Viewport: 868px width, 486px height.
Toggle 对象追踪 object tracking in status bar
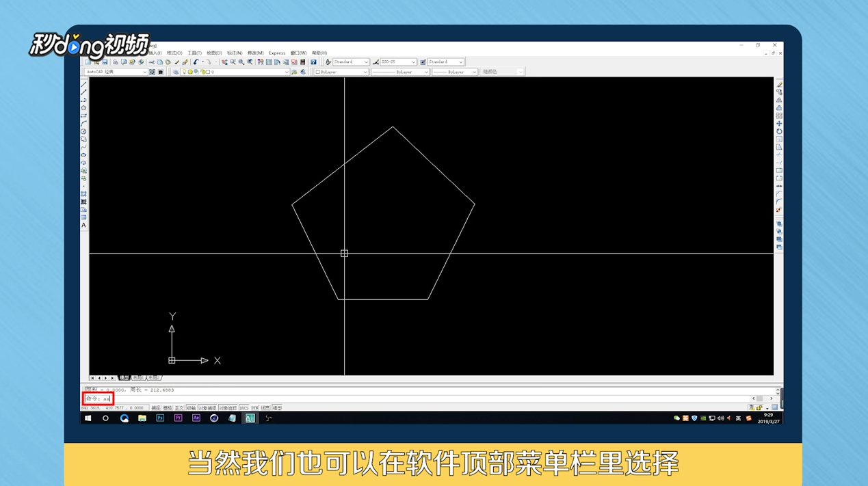[228, 408]
